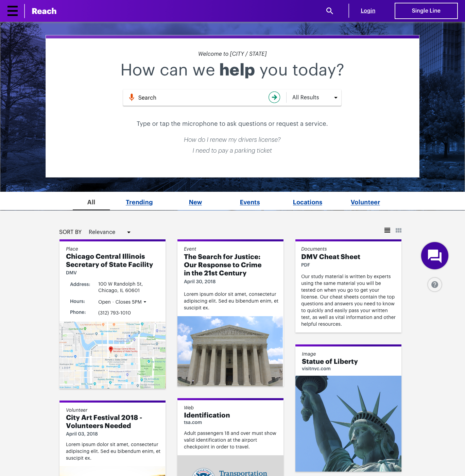Switch results to list view
The height and width of the screenshot is (476, 465).
[387, 230]
